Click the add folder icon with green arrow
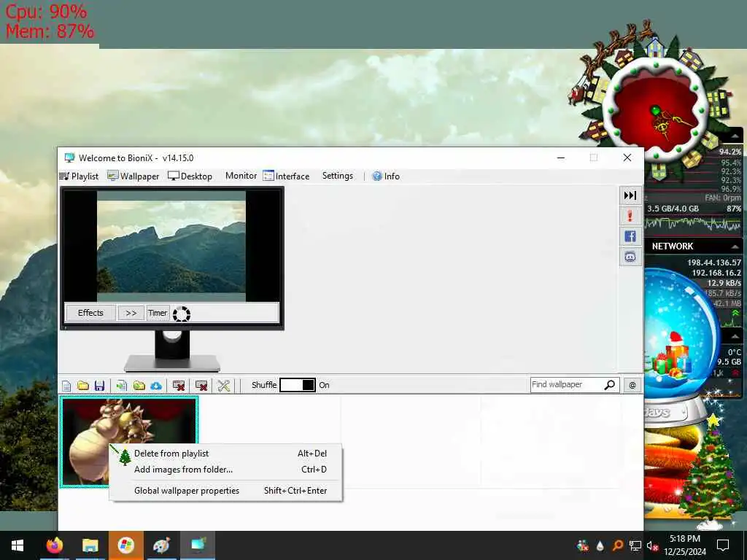 139,385
